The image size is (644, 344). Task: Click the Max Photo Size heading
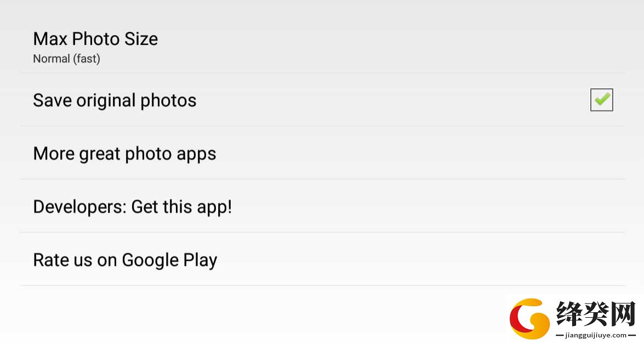(x=95, y=39)
